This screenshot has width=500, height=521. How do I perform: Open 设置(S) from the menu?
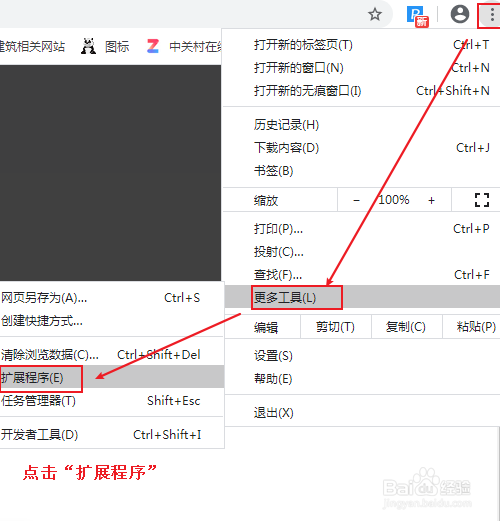(x=361, y=356)
